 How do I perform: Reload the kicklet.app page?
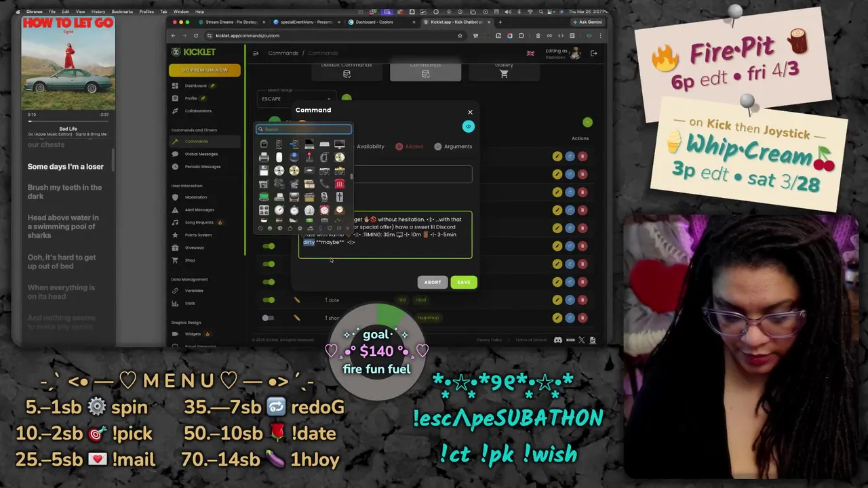195,35
